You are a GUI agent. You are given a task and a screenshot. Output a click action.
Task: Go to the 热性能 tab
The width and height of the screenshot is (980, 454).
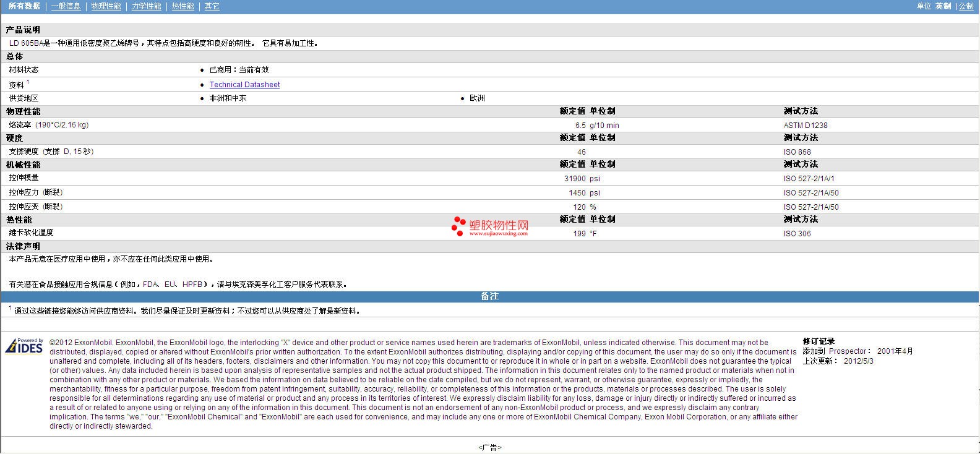(x=183, y=6)
